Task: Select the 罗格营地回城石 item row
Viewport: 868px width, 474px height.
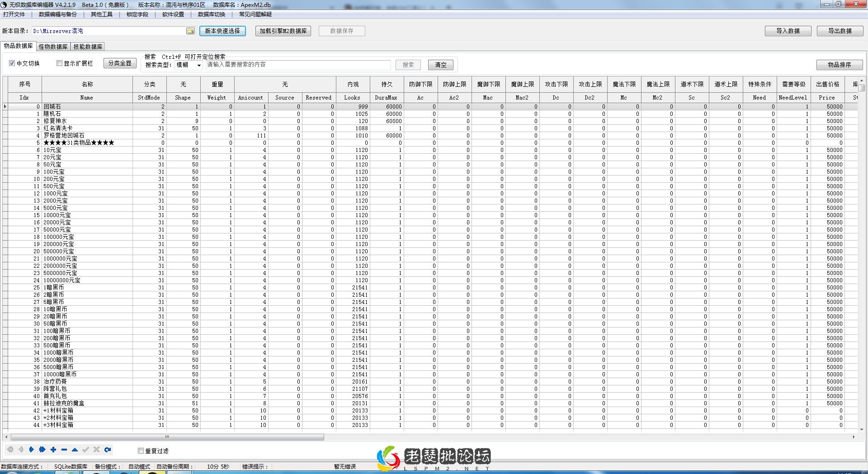Action: [x=429, y=136]
